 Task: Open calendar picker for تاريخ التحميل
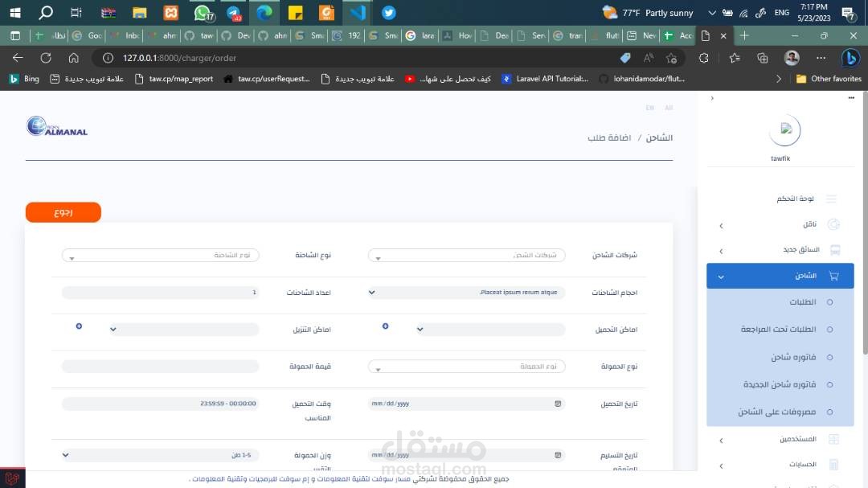tap(558, 404)
